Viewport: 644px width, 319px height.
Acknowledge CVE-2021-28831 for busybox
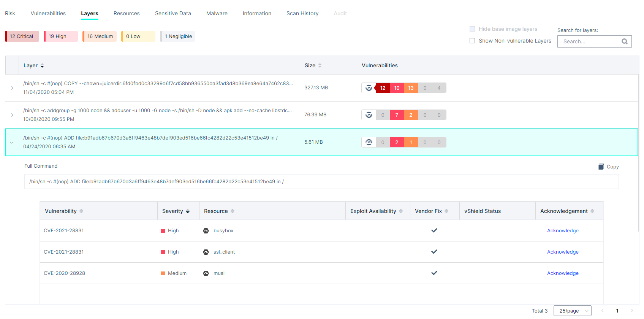tap(563, 231)
